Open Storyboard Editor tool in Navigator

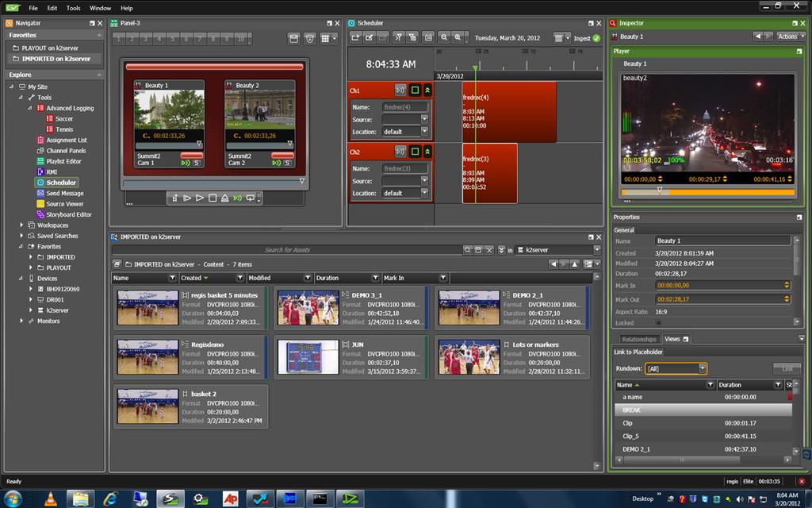click(68, 214)
